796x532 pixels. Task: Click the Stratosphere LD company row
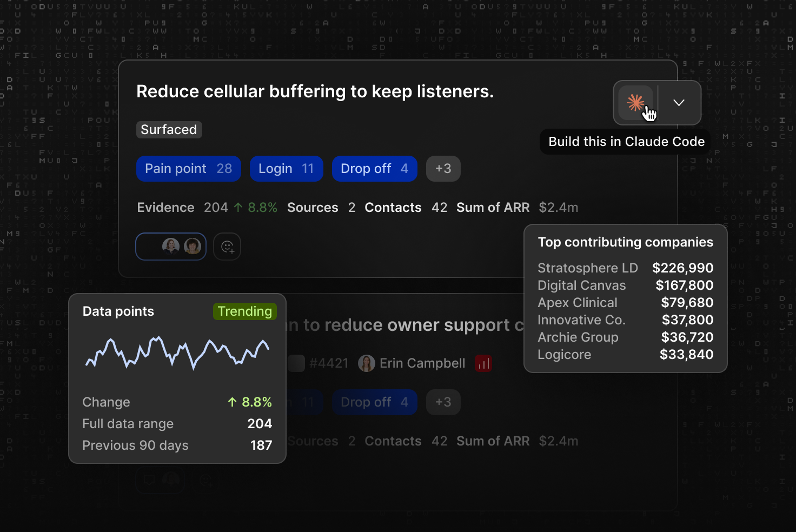coord(626,268)
